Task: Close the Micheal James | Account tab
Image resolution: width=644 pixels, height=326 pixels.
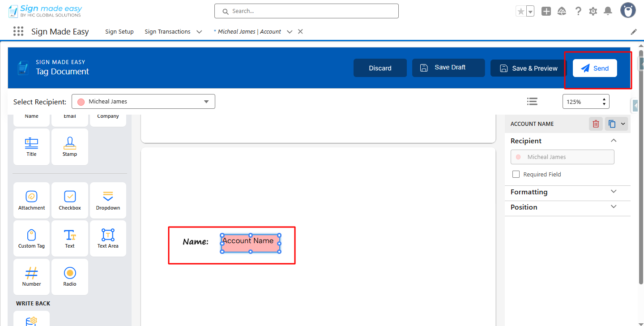Action: pyautogui.click(x=300, y=31)
